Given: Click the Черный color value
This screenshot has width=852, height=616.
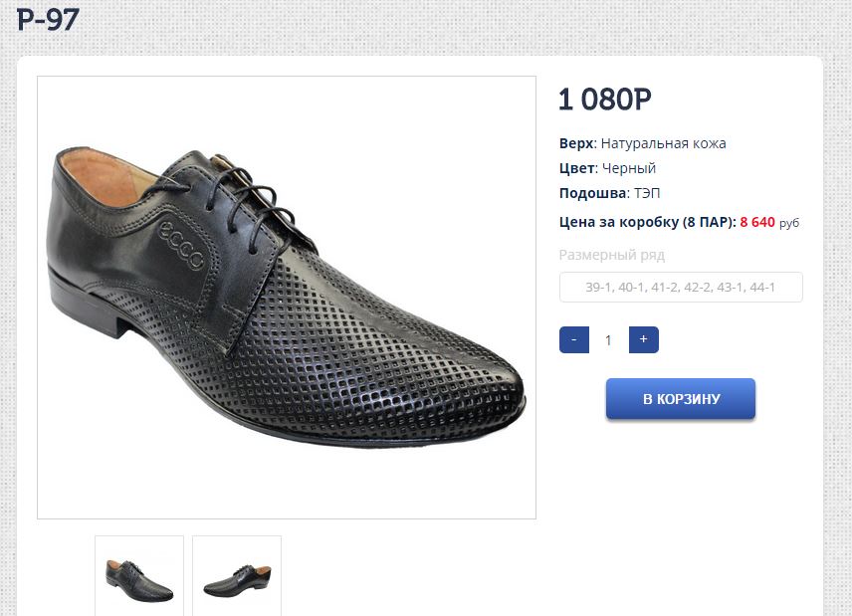Looking at the screenshot, I should tap(629, 168).
